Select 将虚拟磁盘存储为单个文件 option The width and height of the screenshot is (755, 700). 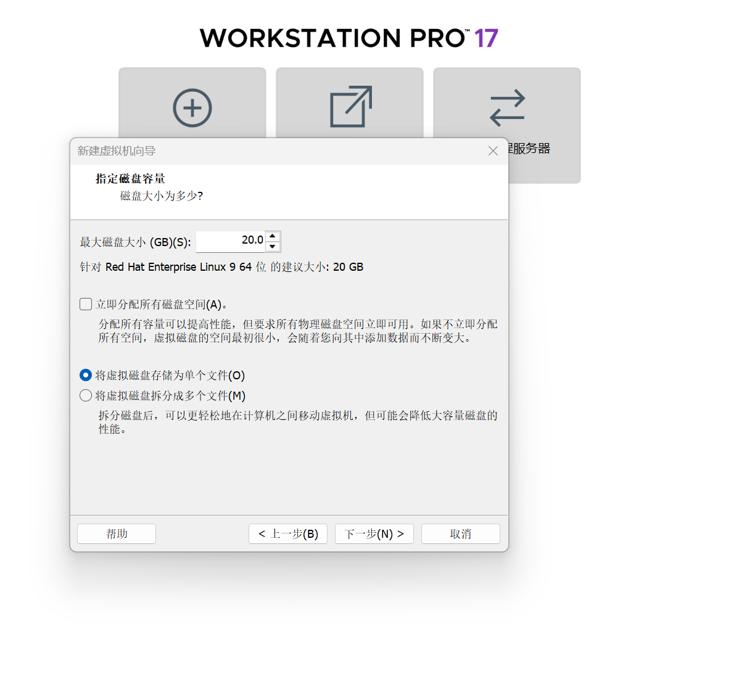point(85,375)
